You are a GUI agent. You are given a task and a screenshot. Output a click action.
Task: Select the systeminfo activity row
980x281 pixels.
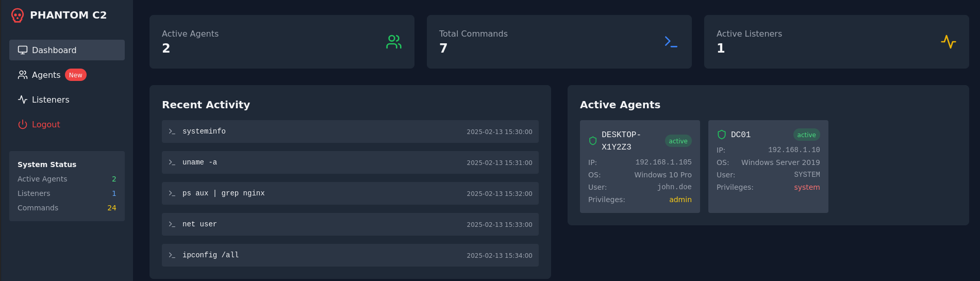(350, 131)
